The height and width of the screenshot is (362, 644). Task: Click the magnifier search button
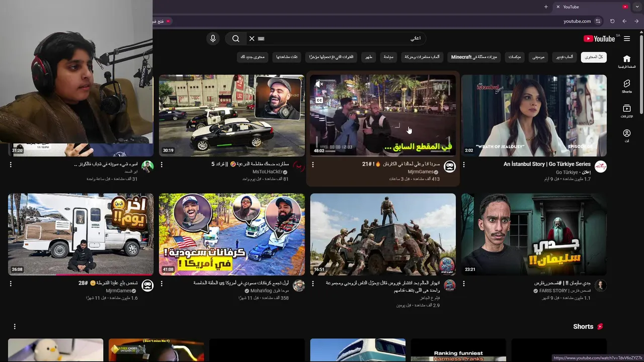[x=235, y=39]
